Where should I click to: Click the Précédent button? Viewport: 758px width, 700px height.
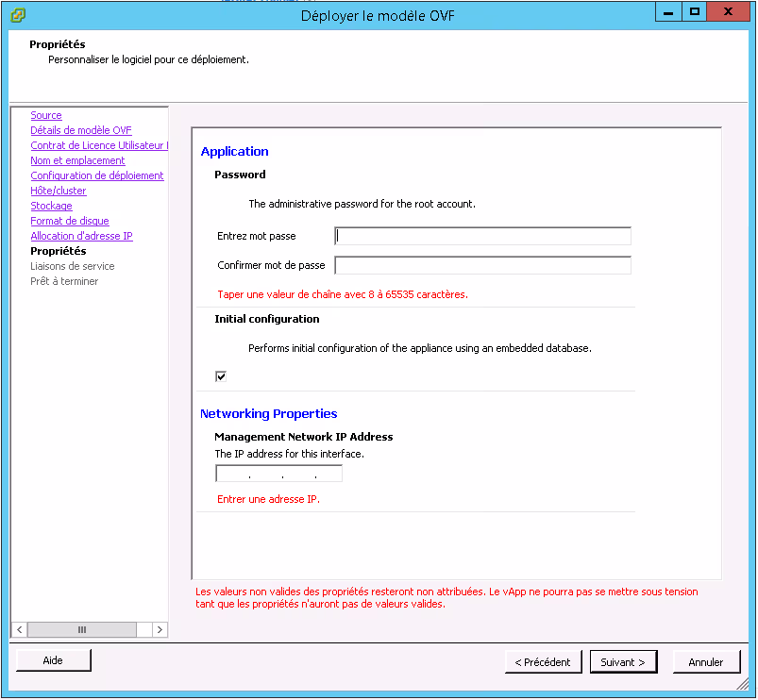543,662
